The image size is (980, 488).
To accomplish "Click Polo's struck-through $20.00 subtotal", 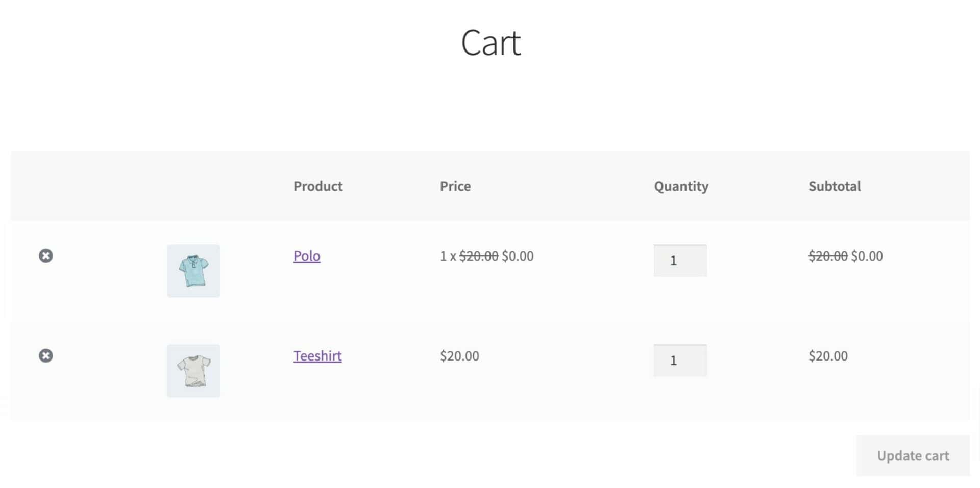I will 828,256.
